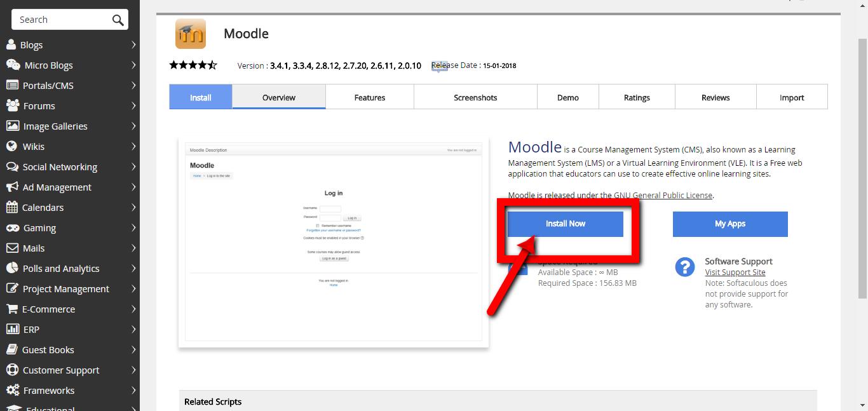Expand the Image Galleries arrow
868x411 pixels.
pyautogui.click(x=133, y=126)
